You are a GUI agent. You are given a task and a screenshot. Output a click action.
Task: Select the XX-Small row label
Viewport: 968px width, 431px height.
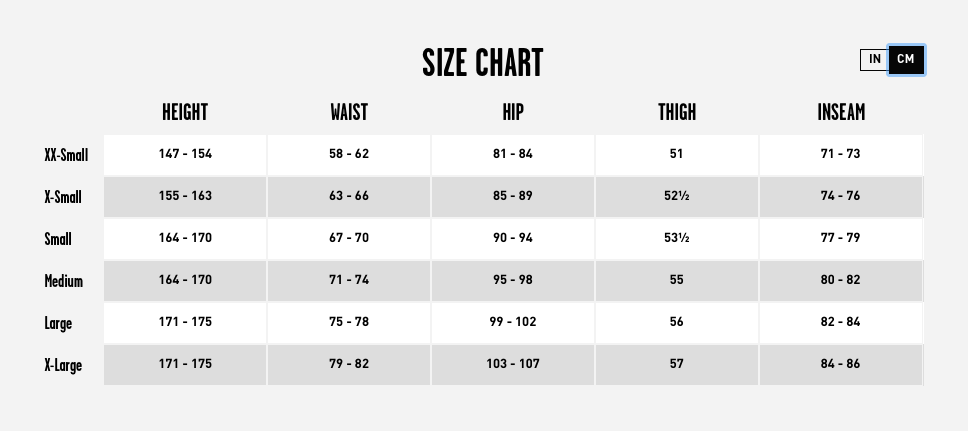66,155
